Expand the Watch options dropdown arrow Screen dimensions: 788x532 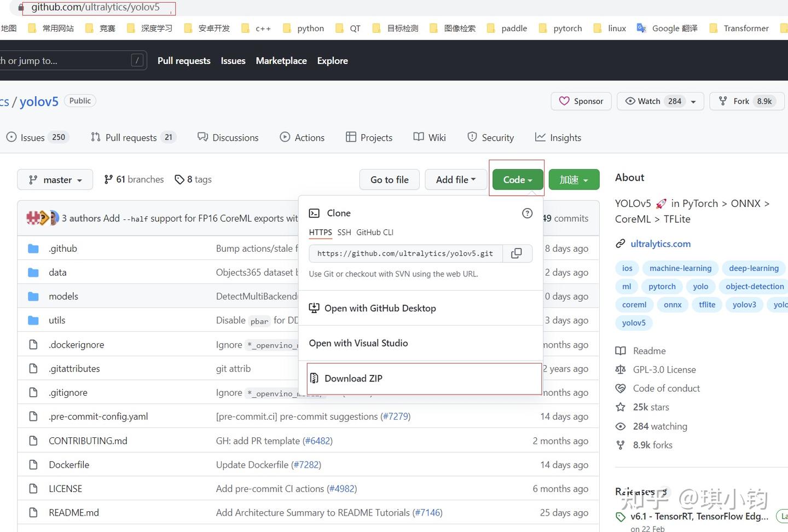tap(693, 102)
